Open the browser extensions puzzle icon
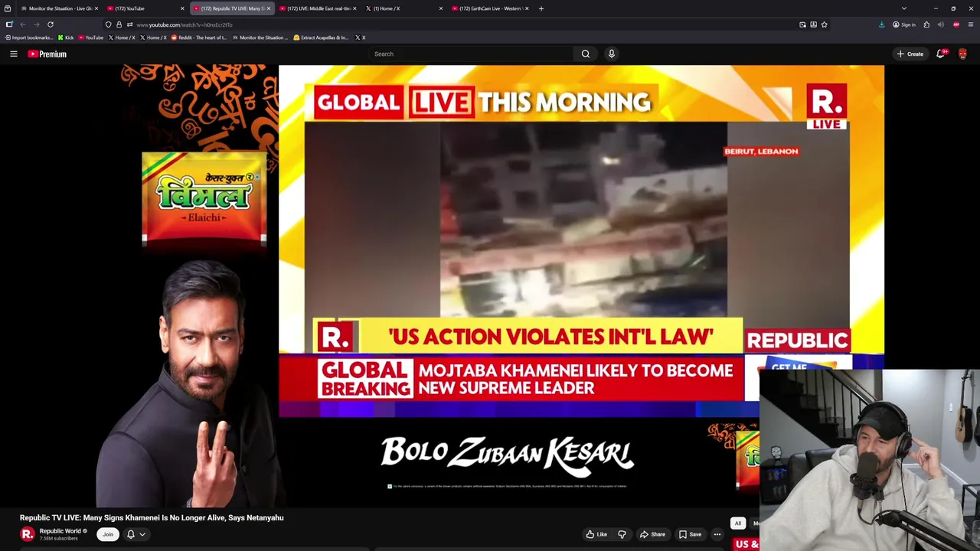Screen dimensions: 980x551 [926, 24]
